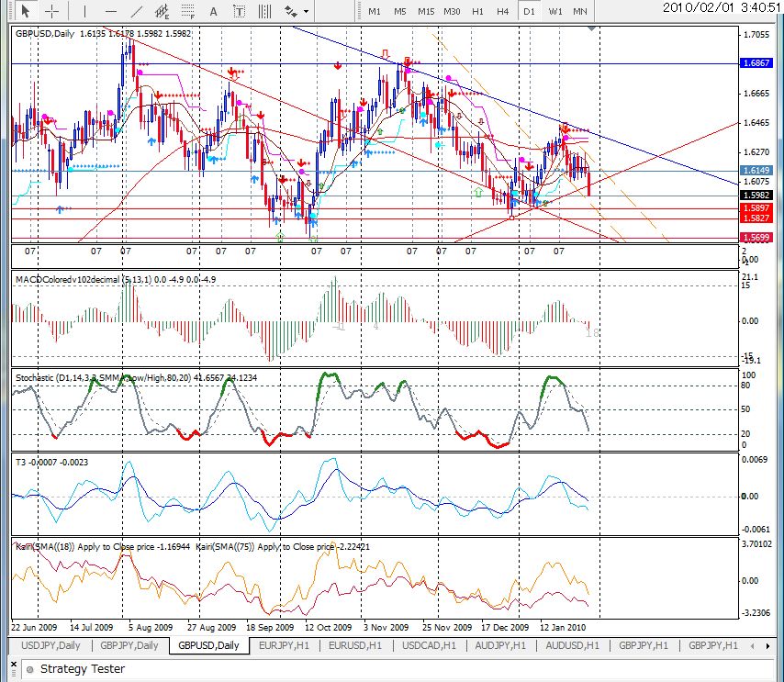
Task: Toggle the D1 timeframe button
Action: [529, 11]
